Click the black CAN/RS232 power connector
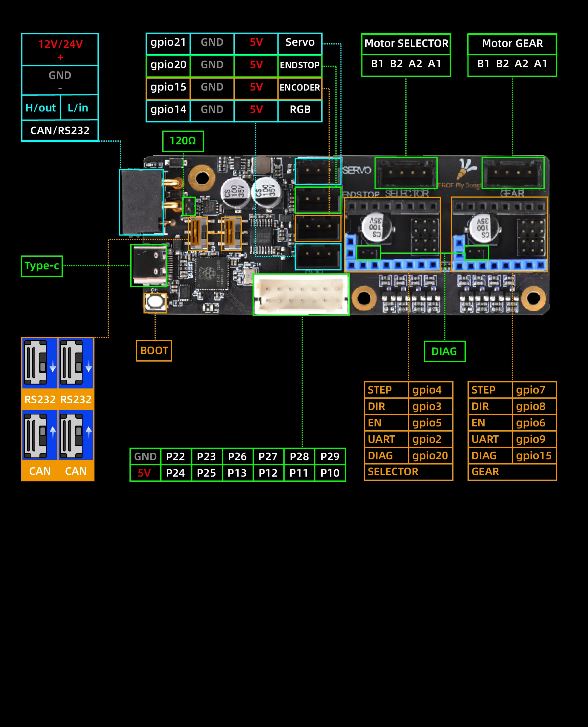588x727 pixels. (x=142, y=202)
